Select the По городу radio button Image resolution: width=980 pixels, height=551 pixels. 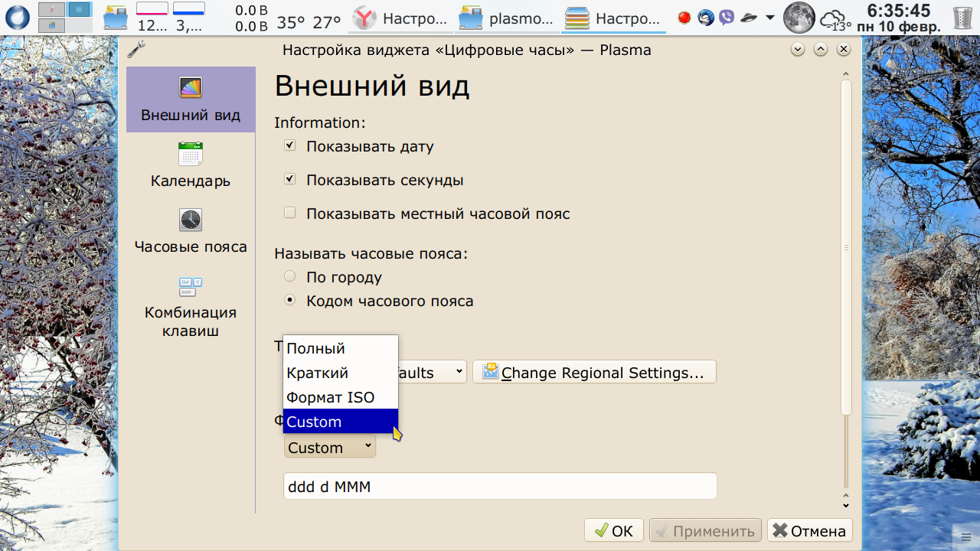(289, 276)
